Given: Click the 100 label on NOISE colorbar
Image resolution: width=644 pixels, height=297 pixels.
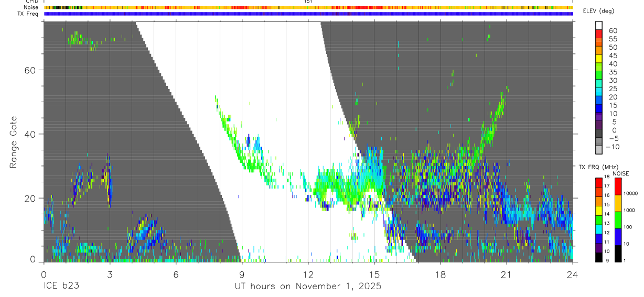Looking at the screenshot, I should click(629, 227).
